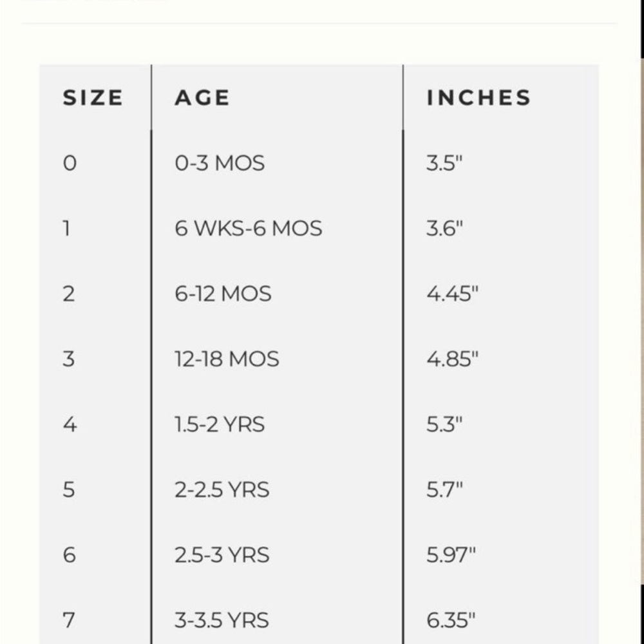Select the 2-2.5 YRS age cell
This screenshot has height=644, width=644.
222,490
